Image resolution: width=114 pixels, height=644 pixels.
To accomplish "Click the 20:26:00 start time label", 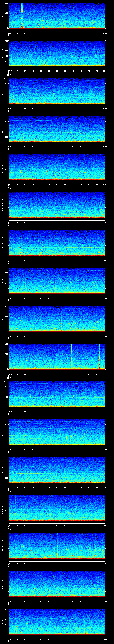I will (9, 487).
